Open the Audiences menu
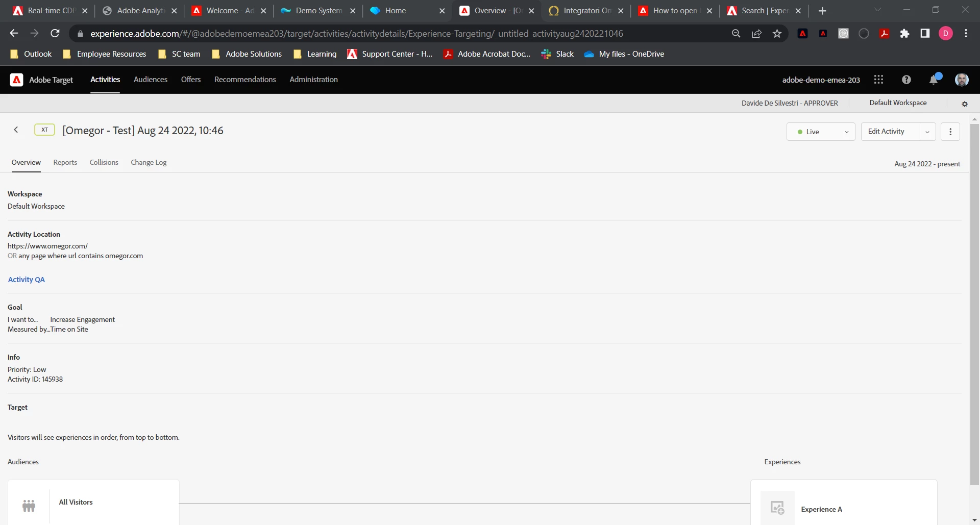The height and width of the screenshot is (525, 980). (x=151, y=80)
